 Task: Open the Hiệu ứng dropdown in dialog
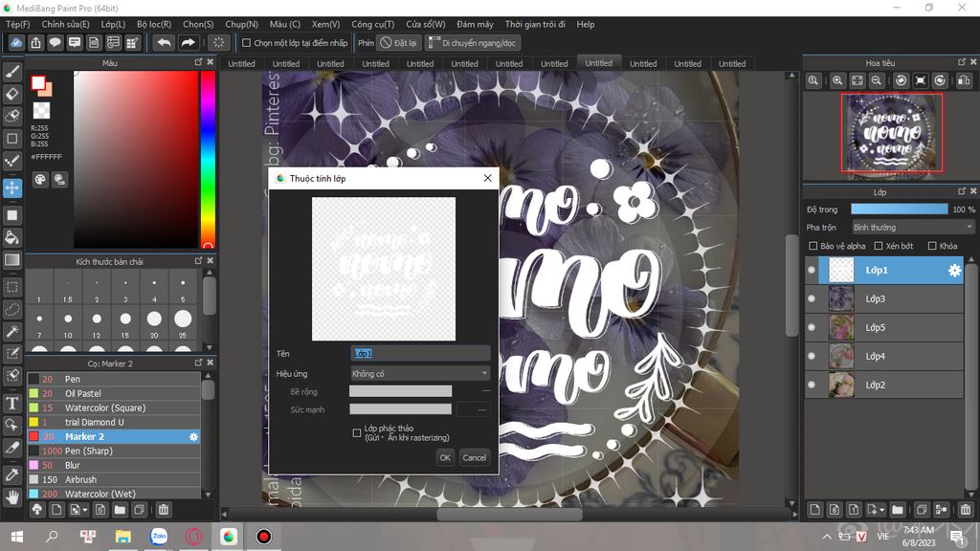pos(420,373)
